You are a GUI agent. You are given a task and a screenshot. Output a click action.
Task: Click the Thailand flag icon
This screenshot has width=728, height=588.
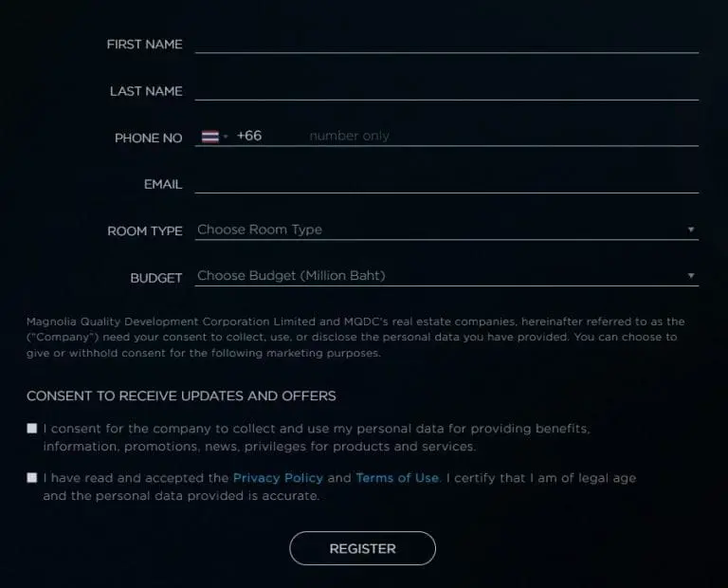click(209, 137)
